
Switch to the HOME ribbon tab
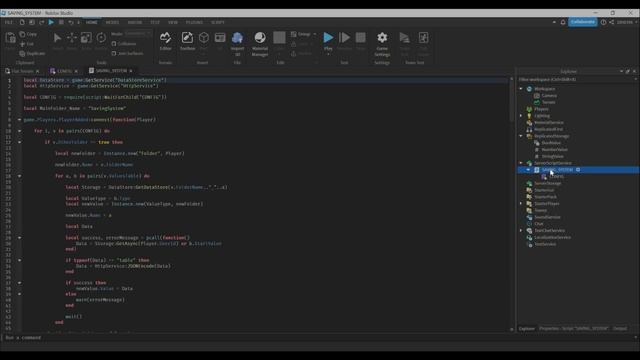coord(91,22)
